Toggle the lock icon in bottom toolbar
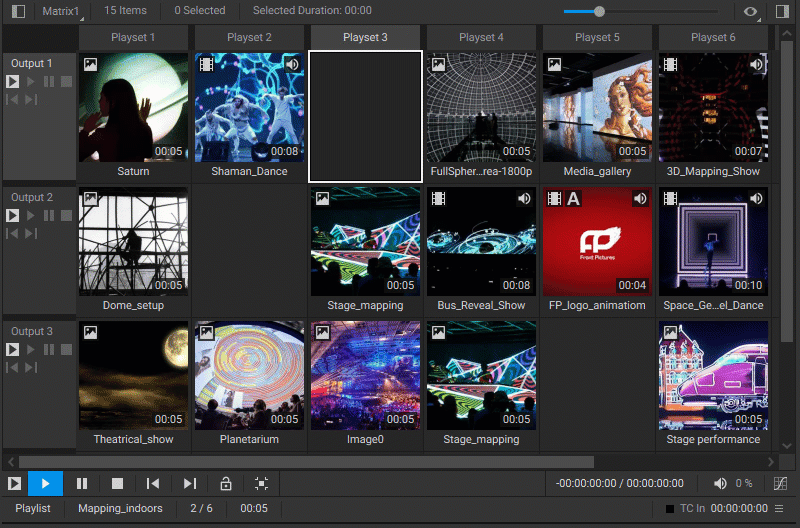 click(x=226, y=484)
